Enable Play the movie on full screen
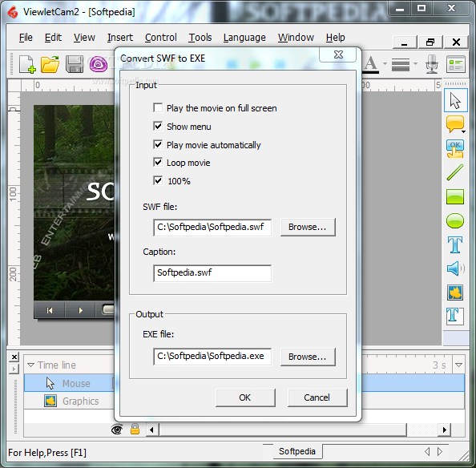Viewport: 476px width, 468px height. pos(158,107)
